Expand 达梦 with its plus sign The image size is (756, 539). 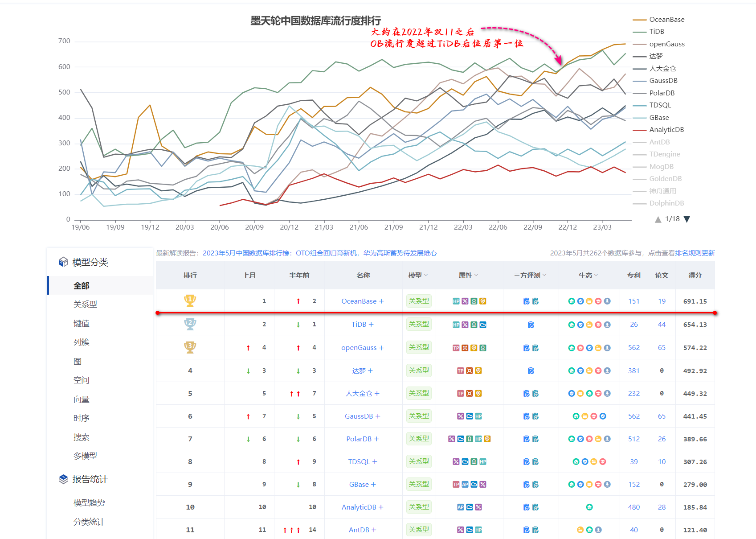pyautogui.click(x=370, y=371)
